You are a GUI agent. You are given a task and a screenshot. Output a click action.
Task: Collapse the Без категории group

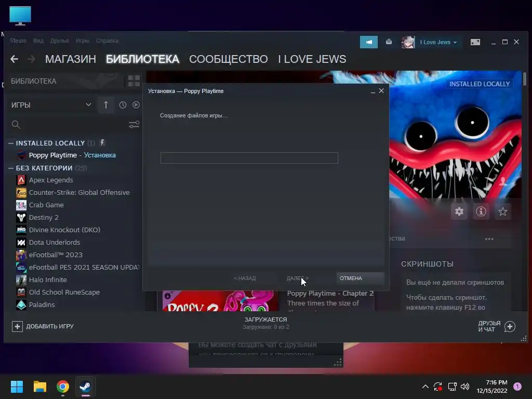click(11, 168)
